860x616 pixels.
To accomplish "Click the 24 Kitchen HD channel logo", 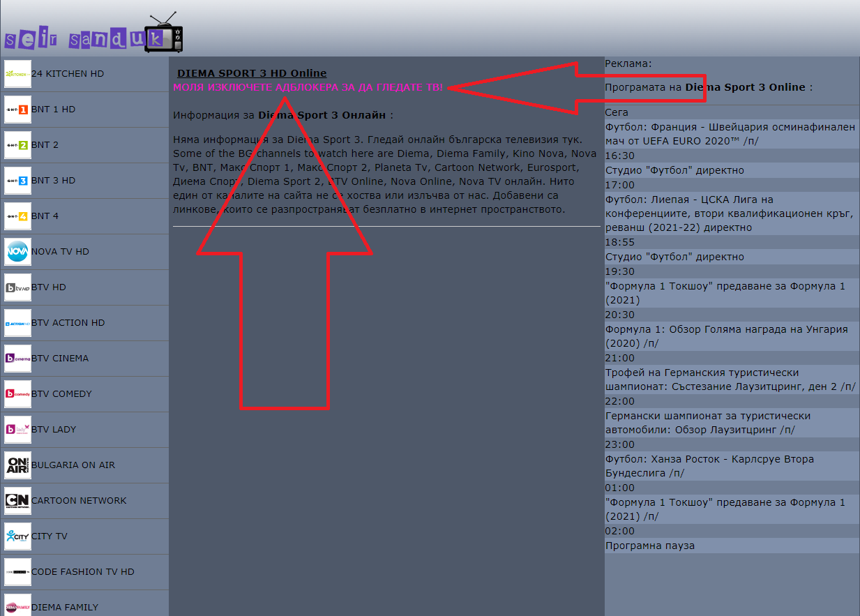I will pos(17,74).
